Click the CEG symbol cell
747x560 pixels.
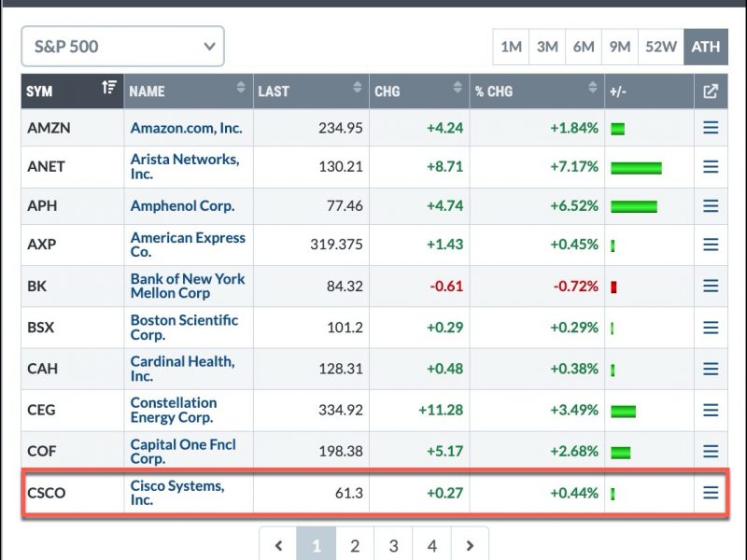point(73,410)
